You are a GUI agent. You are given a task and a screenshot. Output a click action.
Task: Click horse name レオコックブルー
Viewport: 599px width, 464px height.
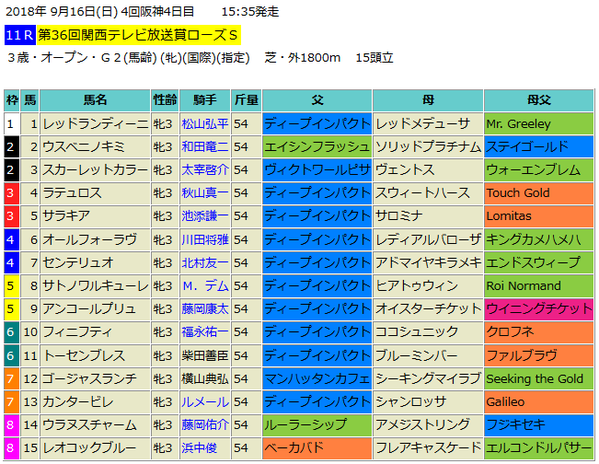[x=89, y=448]
